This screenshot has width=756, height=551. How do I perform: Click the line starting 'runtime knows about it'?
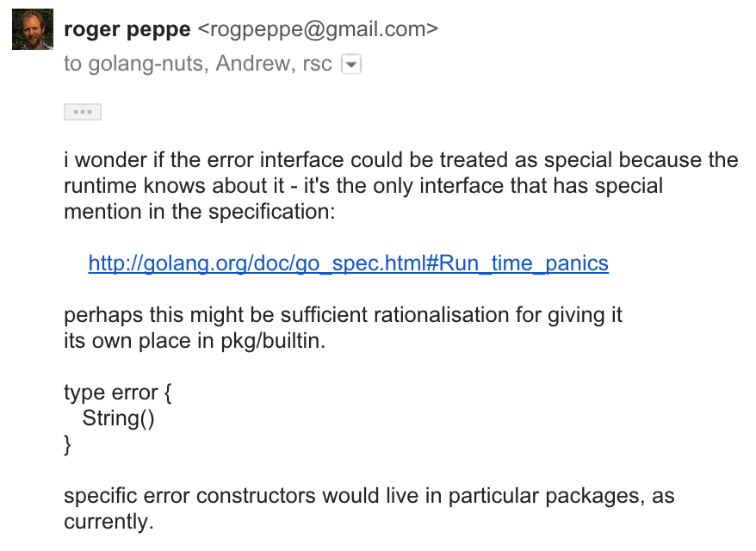click(363, 186)
